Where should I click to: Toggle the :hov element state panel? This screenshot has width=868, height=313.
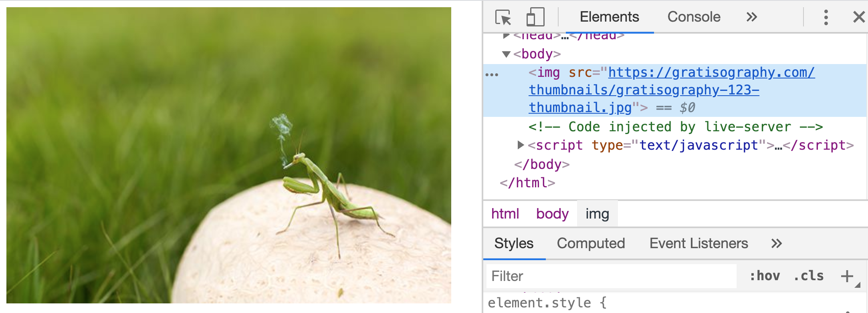pos(765,276)
